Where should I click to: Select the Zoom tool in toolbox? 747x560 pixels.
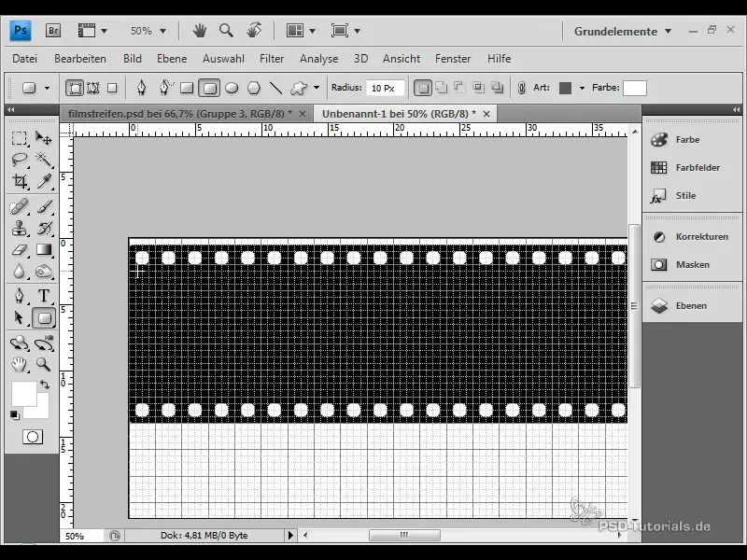(x=43, y=365)
